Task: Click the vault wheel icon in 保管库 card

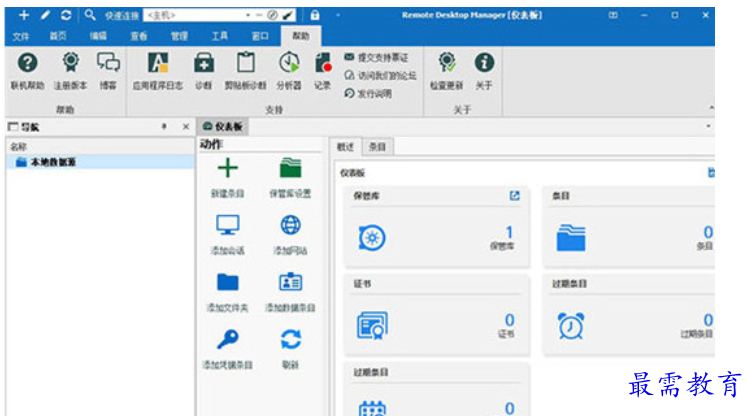Action: (372, 237)
